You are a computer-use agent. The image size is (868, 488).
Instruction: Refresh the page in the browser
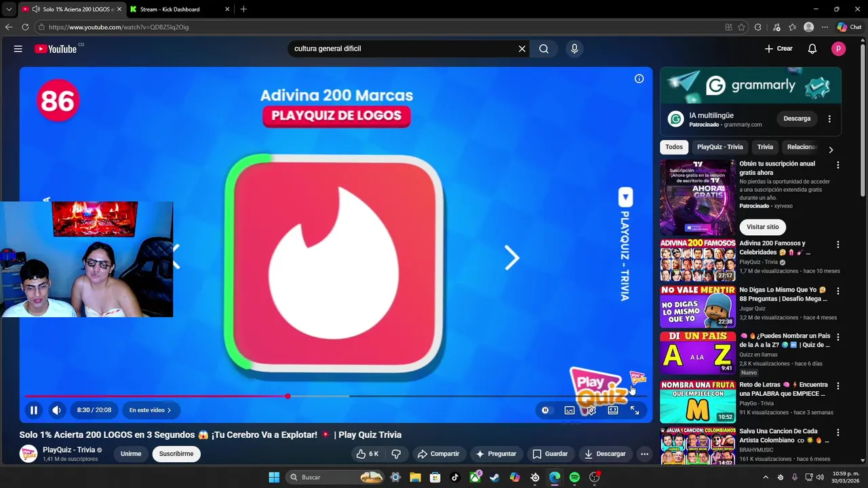tap(25, 27)
